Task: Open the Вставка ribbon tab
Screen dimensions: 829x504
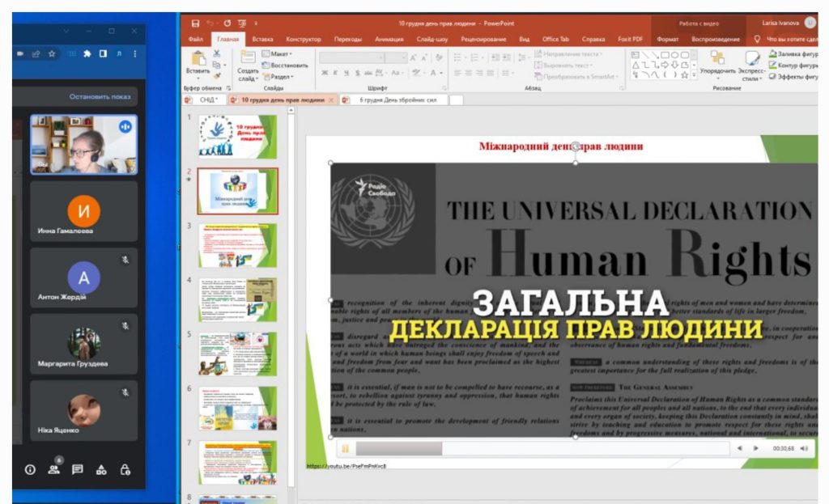Action: pyautogui.click(x=262, y=39)
